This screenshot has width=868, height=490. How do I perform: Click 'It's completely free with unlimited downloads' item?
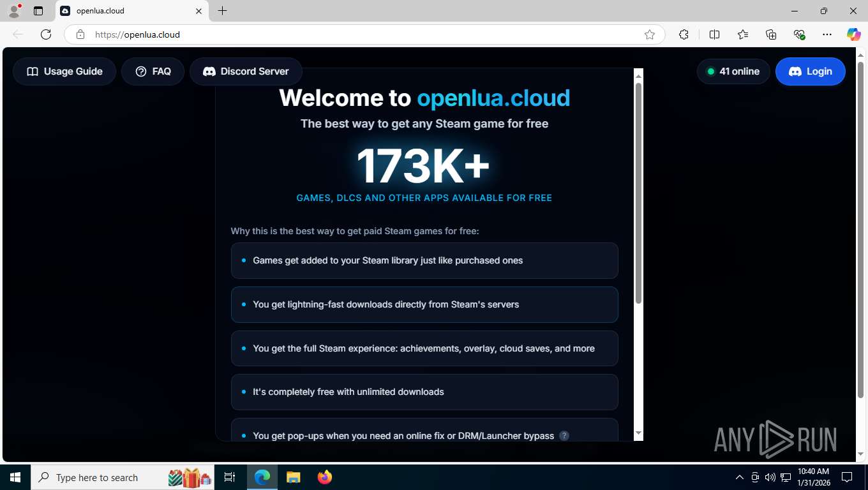pyautogui.click(x=424, y=392)
